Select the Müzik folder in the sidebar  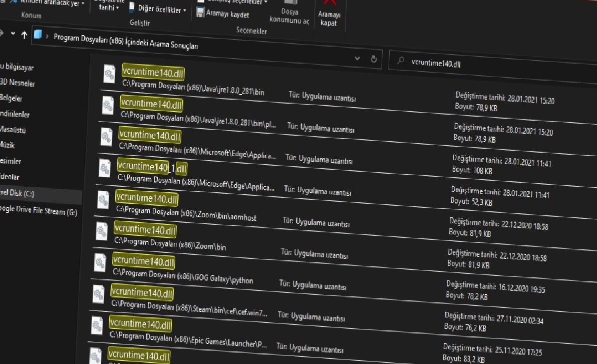(7, 145)
